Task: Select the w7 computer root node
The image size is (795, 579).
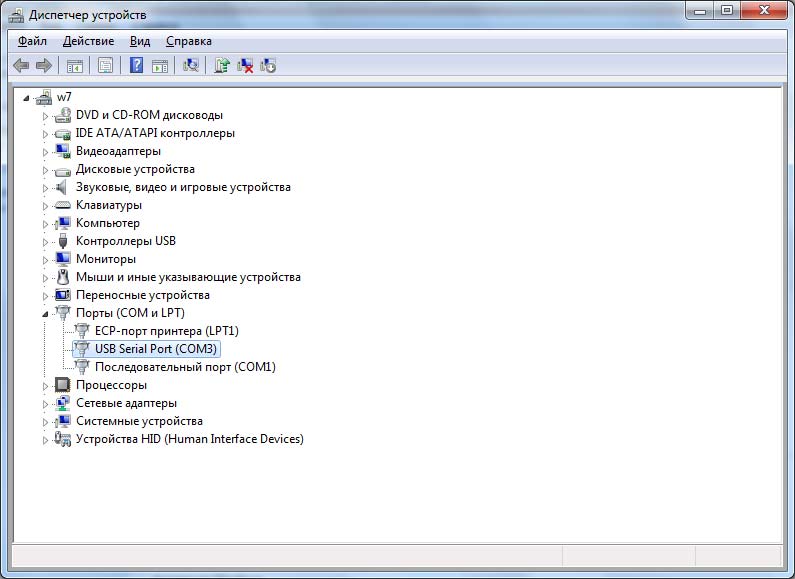Action: tap(64, 97)
